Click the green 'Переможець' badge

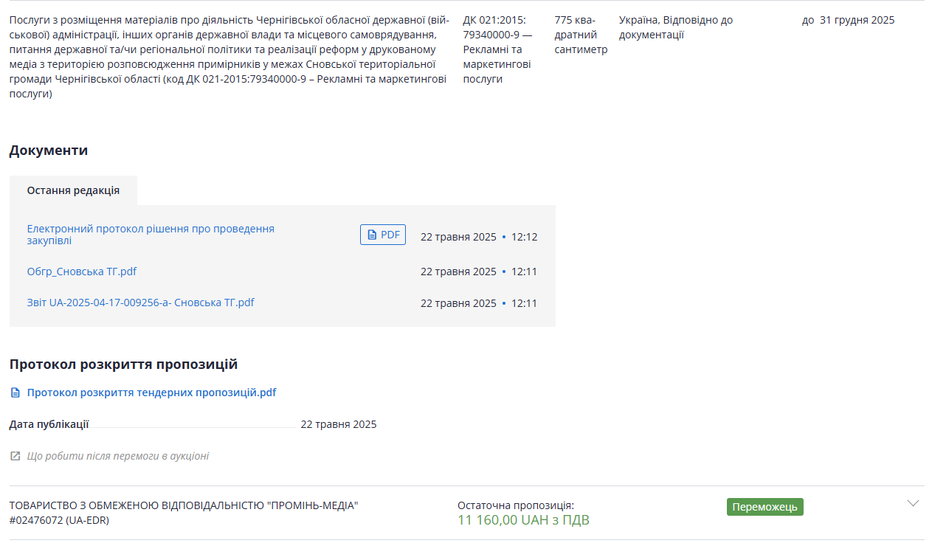(764, 507)
